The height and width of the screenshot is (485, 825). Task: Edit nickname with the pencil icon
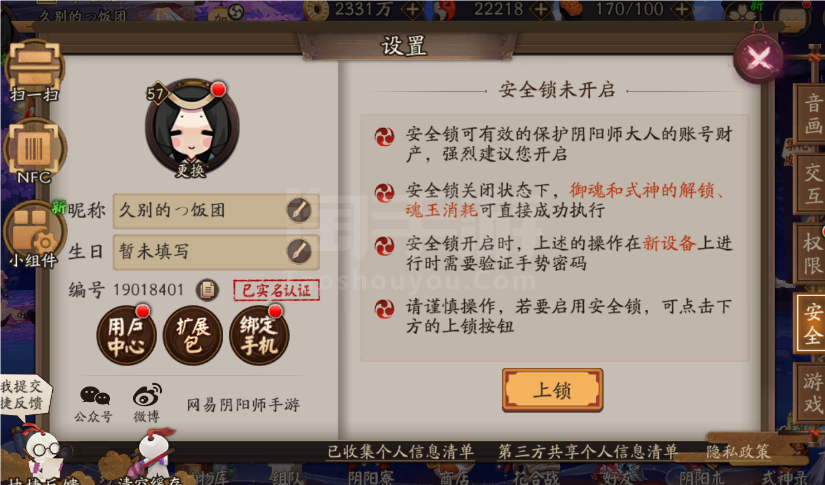tap(299, 210)
